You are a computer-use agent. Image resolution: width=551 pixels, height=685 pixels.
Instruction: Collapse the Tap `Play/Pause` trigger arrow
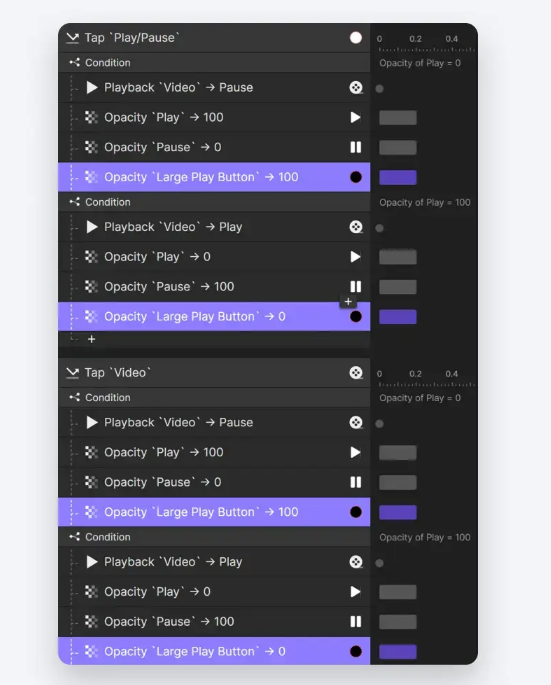tap(73, 38)
